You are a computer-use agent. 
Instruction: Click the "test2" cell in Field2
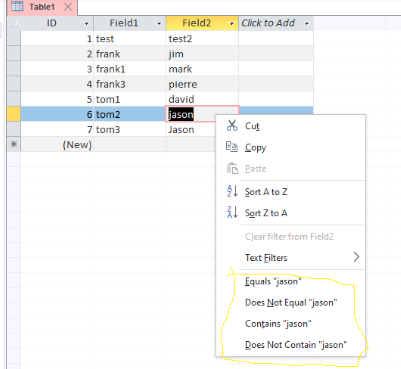click(202, 38)
